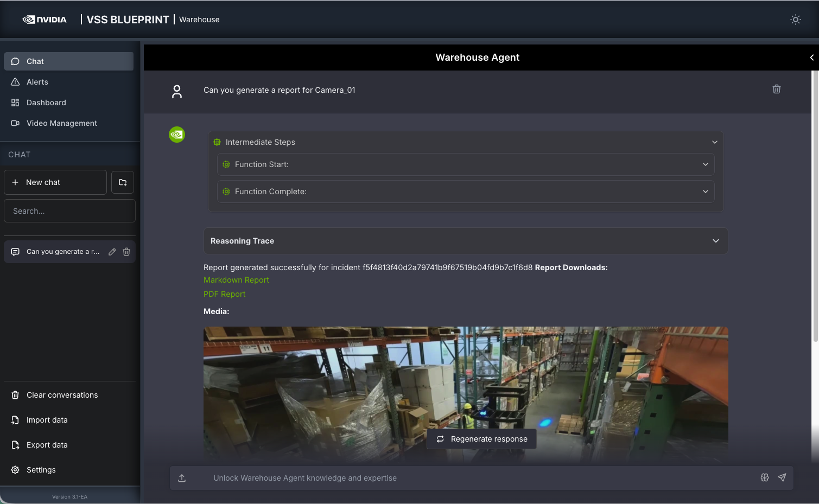Open the Reasoning Trace dropdown

tap(715, 241)
